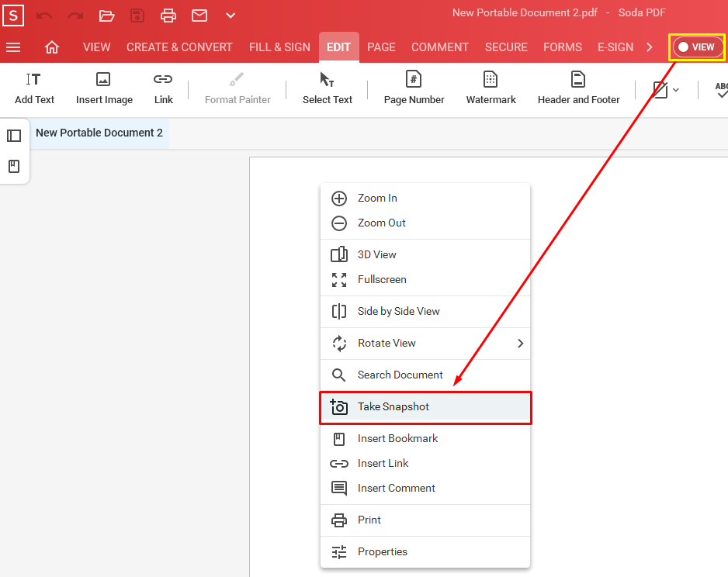Add a Watermark to the document

coord(491,87)
